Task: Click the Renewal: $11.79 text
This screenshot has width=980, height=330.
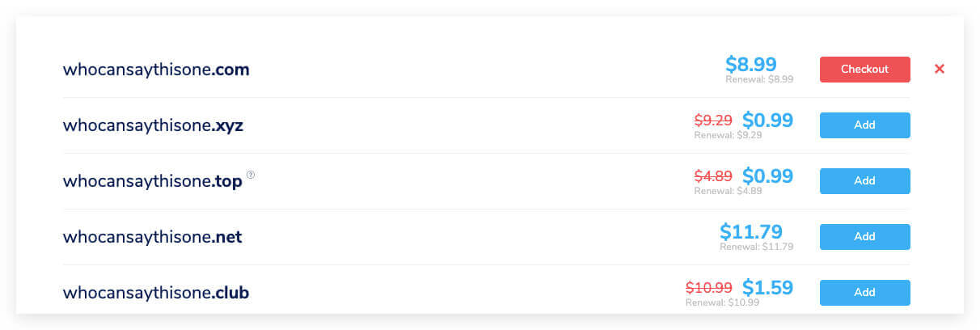Action: [x=757, y=247]
